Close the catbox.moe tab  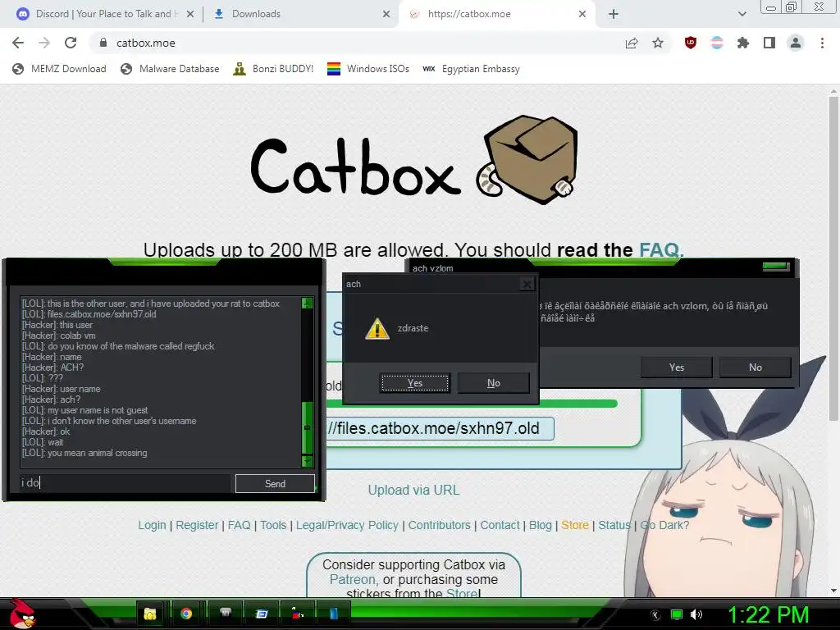pyautogui.click(x=582, y=14)
